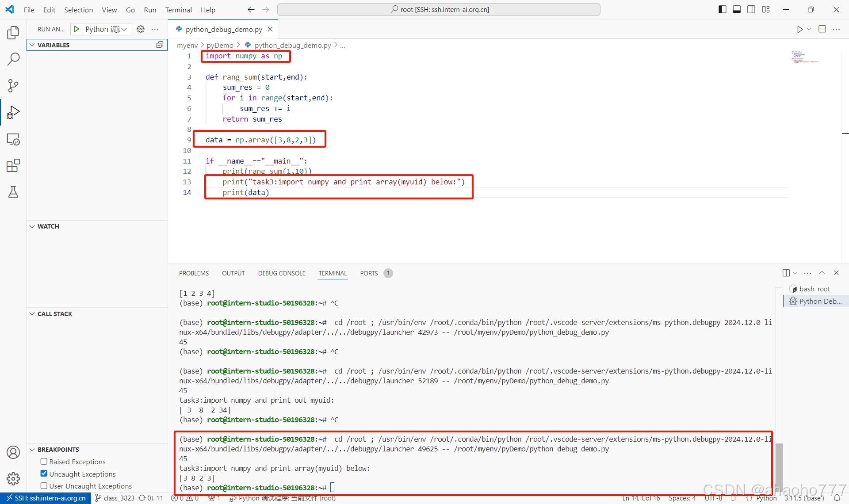This screenshot has height=504, width=849.
Task: Open run button dropdown arrow in editor
Action: click(x=809, y=29)
